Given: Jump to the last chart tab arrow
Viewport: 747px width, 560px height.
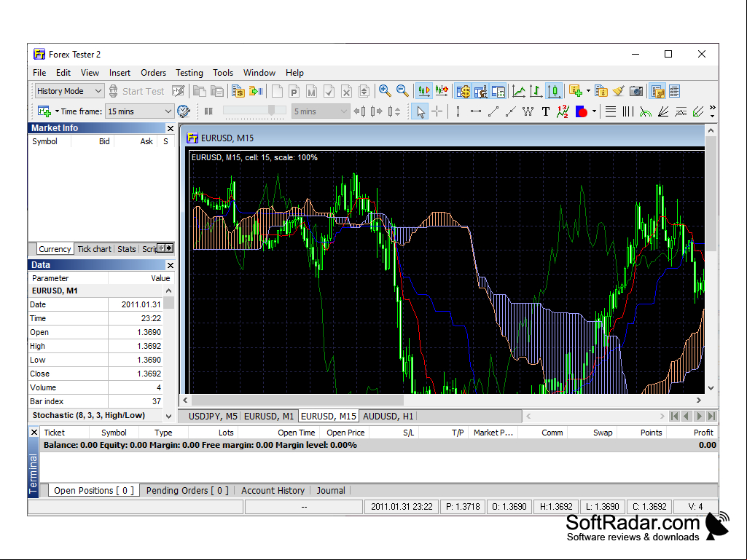Looking at the screenshot, I should click(x=711, y=417).
